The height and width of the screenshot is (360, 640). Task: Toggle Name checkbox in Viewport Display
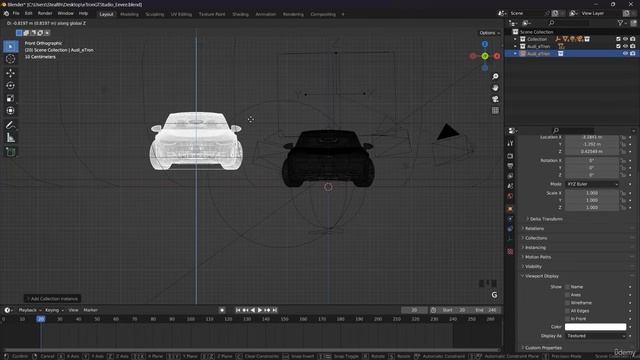(x=567, y=287)
